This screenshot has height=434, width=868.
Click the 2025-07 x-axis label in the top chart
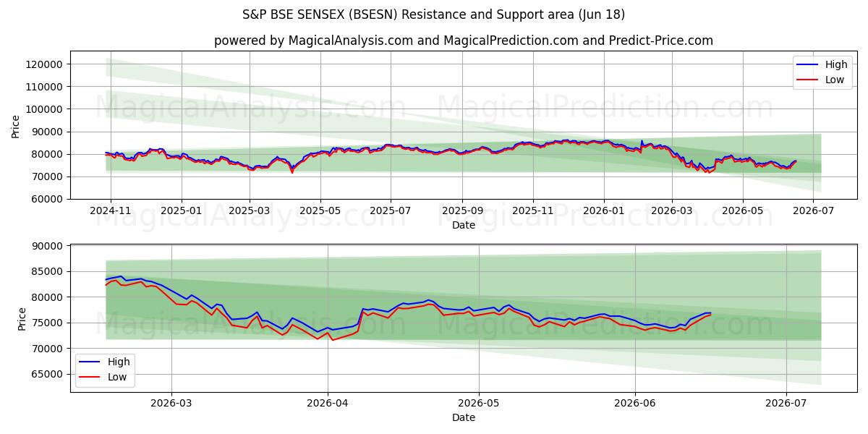(391, 212)
